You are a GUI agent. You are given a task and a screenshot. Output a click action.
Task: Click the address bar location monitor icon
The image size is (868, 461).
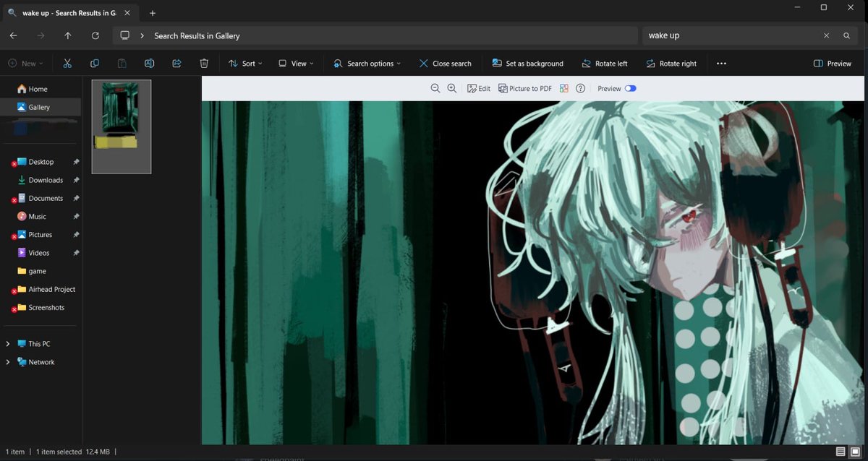pyautogui.click(x=125, y=35)
